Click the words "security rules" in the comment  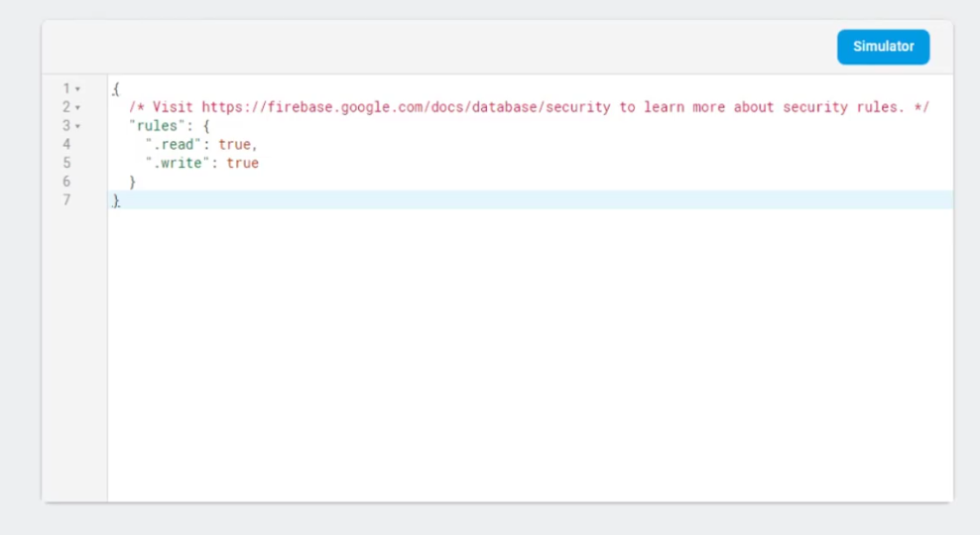(x=842, y=107)
